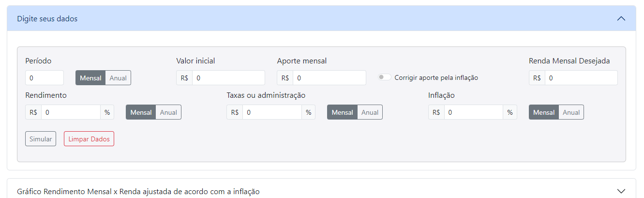The height and width of the screenshot is (198, 644).
Task: Click the Simular button
Action: (x=41, y=139)
